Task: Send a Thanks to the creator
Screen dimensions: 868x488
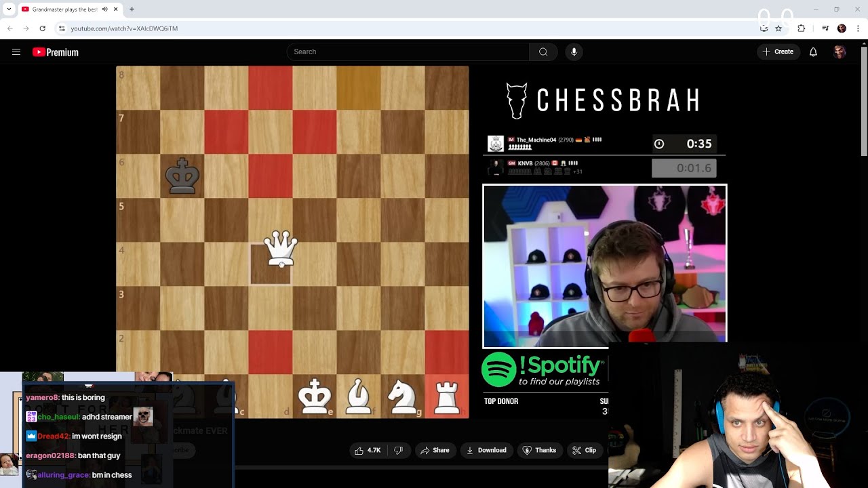Action: point(539,450)
